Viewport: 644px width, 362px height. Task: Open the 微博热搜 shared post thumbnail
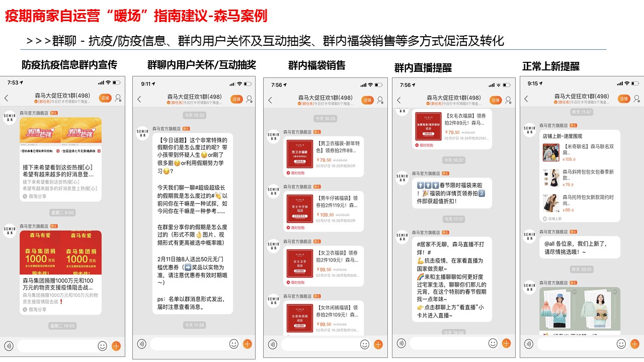point(60,136)
